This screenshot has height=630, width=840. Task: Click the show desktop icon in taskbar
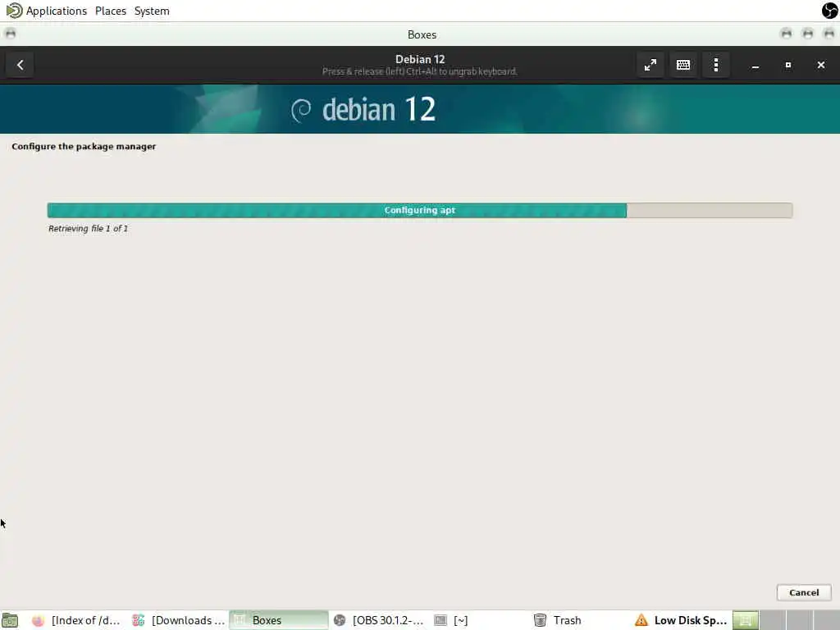click(10, 620)
